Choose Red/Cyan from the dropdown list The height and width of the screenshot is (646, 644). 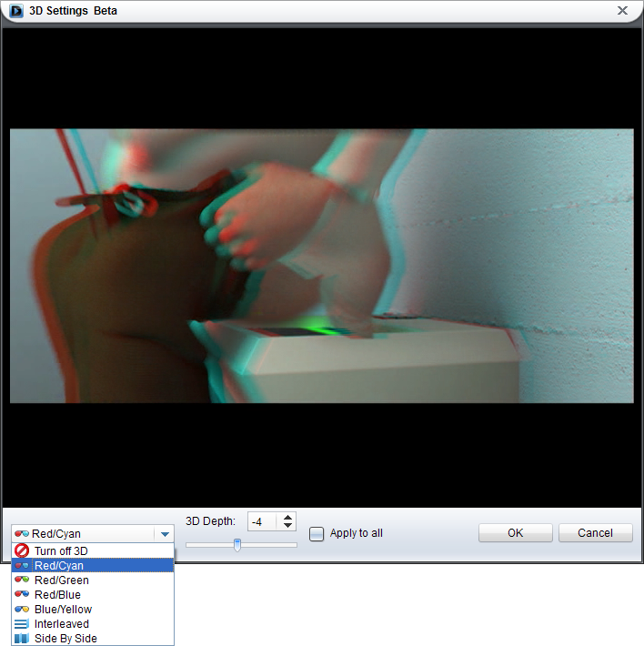pyautogui.click(x=93, y=565)
